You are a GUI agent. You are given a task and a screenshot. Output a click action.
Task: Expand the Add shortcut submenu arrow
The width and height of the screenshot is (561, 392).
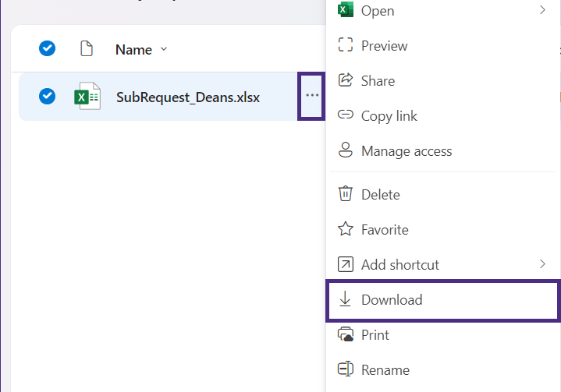[542, 264]
